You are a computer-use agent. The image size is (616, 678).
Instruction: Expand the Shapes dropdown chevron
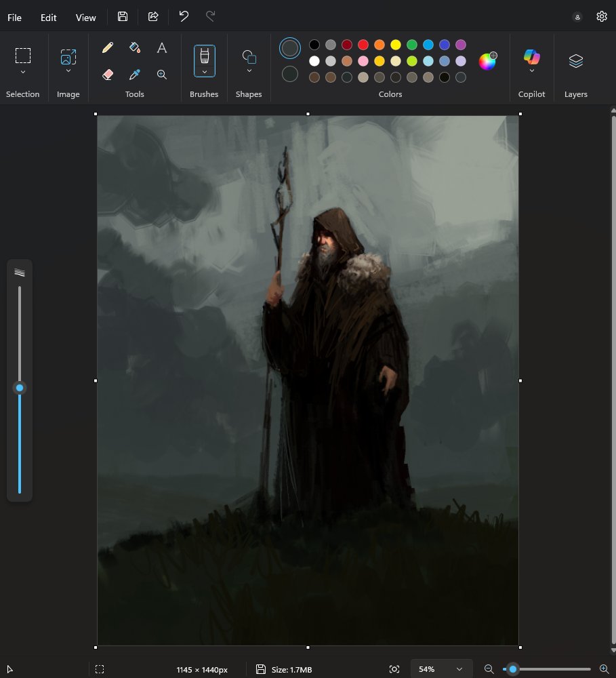(249, 71)
